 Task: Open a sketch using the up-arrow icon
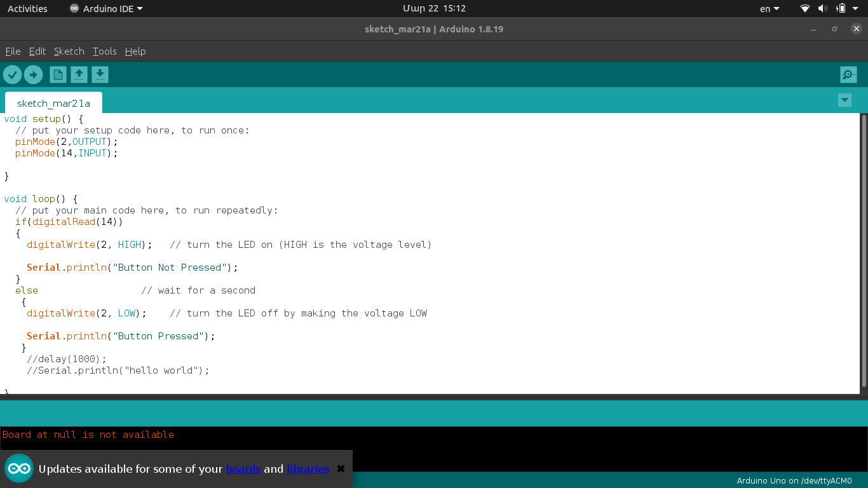pyautogui.click(x=79, y=75)
